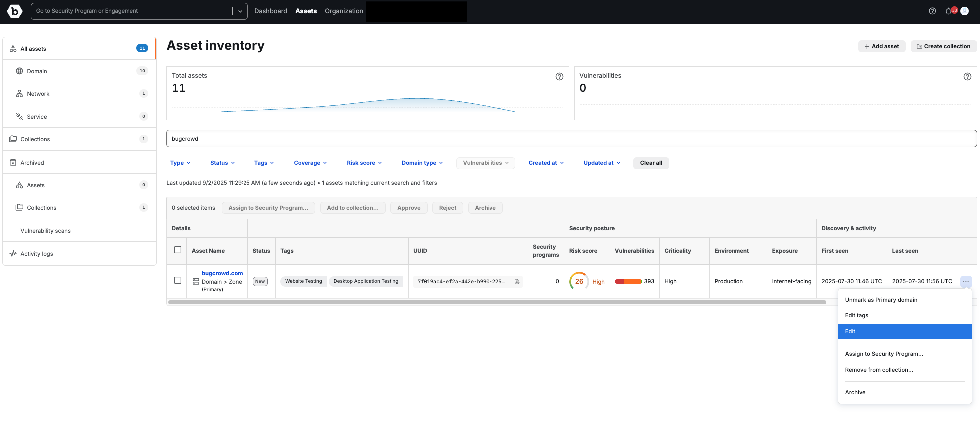The width and height of the screenshot is (980, 425).
Task: Click the Create collection button
Action: click(x=944, y=46)
